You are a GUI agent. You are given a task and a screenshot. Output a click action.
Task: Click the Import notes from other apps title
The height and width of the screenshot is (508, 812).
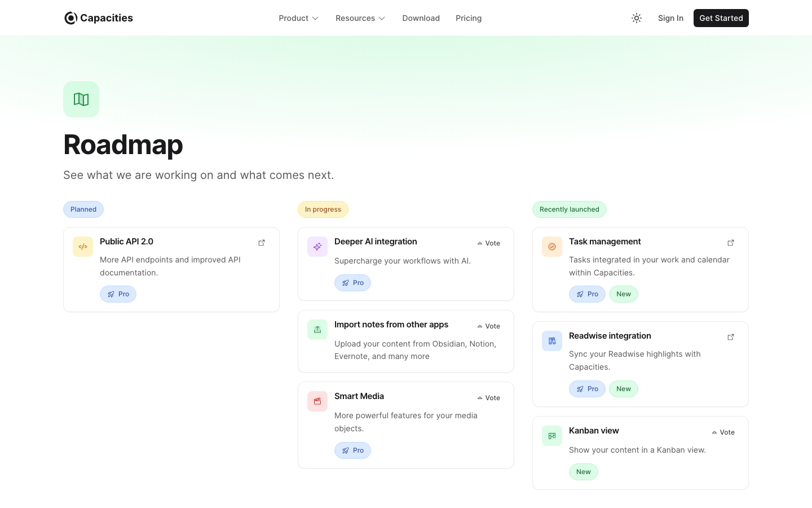(x=391, y=325)
